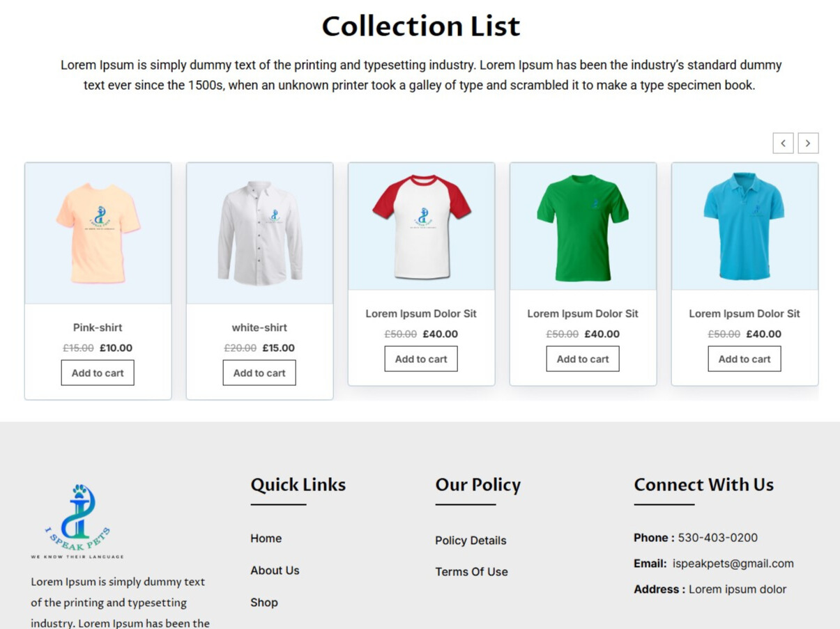
Task: Open the Policy Details page
Action: click(x=471, y=541)
